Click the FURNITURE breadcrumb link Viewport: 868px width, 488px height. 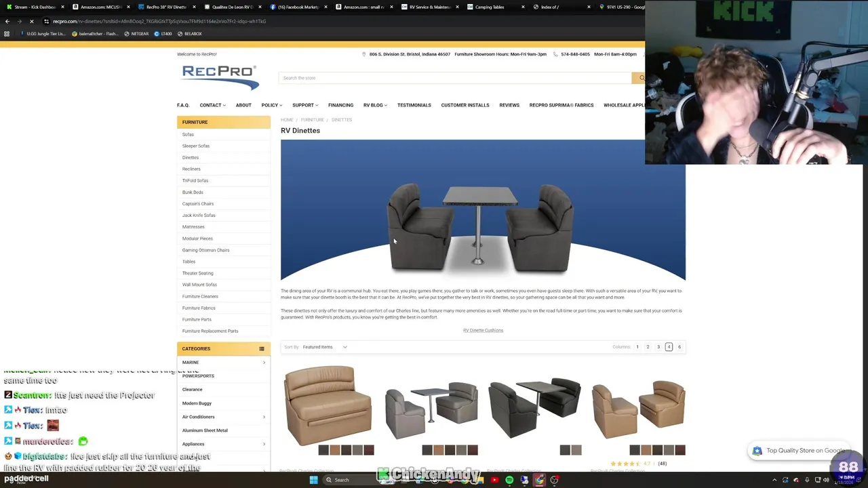point(312,120)
